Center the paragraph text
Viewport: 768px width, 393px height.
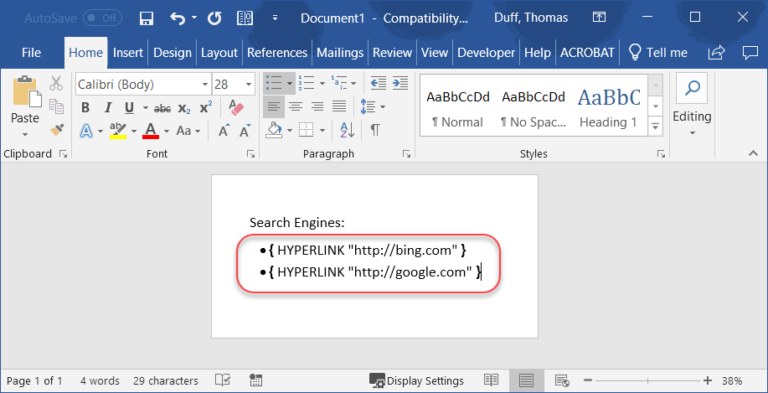coord(295,106)
